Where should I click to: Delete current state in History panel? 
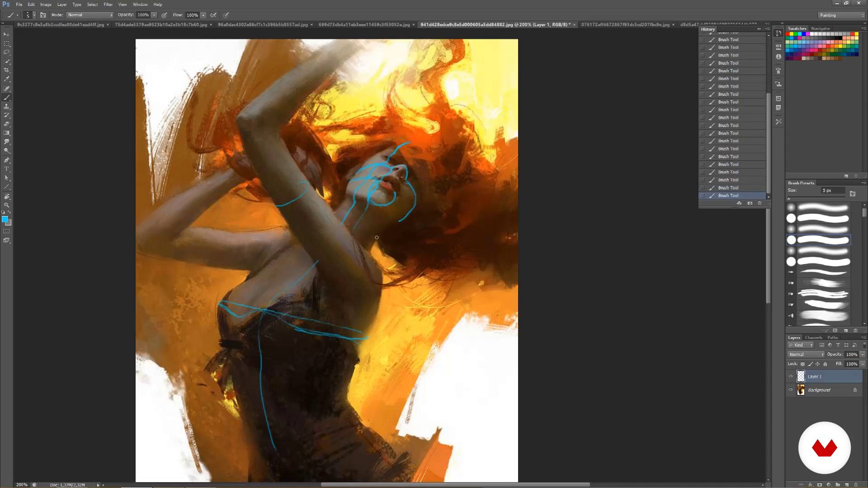[759, 203]
